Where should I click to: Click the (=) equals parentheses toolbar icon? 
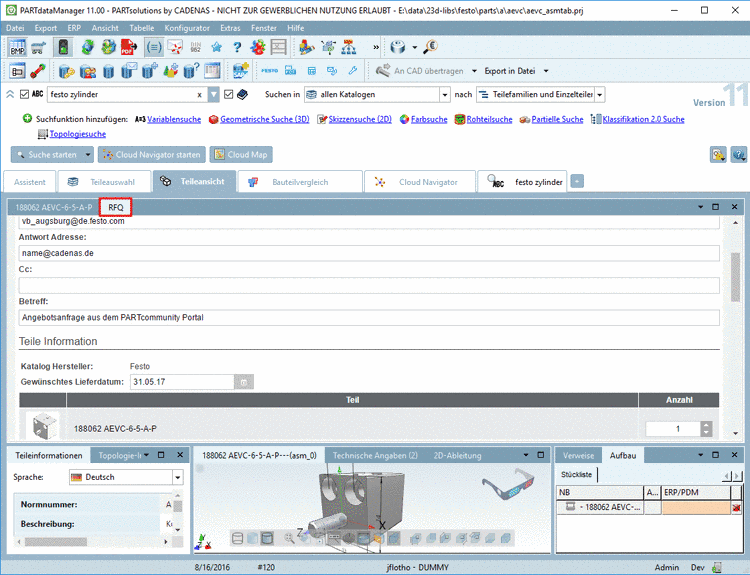pos(154,47)
